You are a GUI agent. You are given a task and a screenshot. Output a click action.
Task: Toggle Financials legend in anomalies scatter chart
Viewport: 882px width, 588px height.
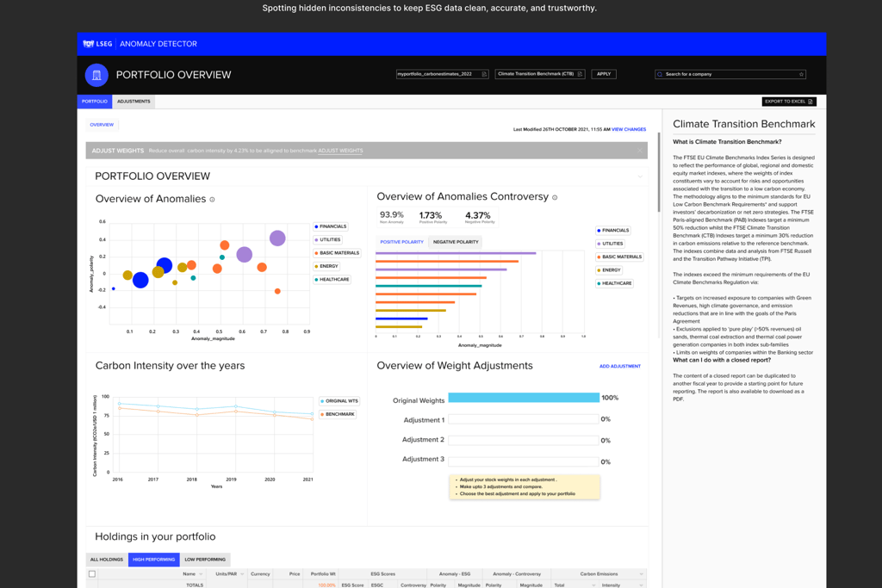331,226
